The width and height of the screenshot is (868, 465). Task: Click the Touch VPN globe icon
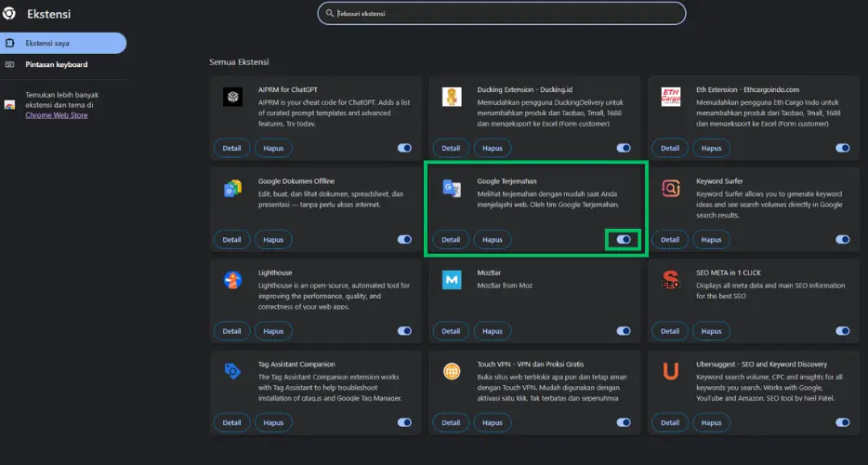(452, 371)
